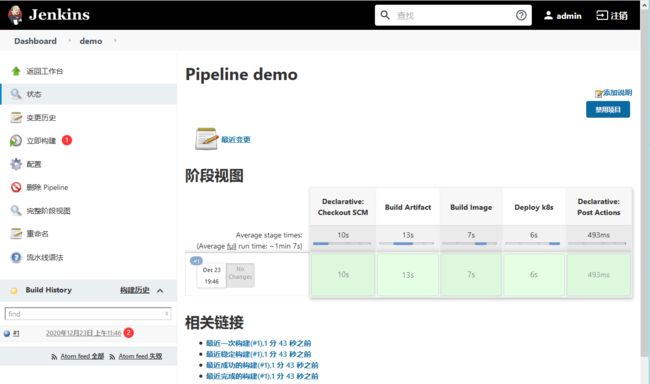Viewport: 650px width, 384px height.
Task: Click the search help question mark icon
Action: click(521, 15)
